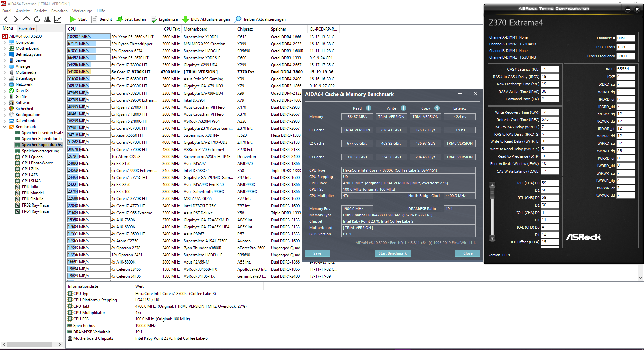Open the graph chart toolbar icon
Viewport: 644px width, 350px height.
click(x=58, y=19)
